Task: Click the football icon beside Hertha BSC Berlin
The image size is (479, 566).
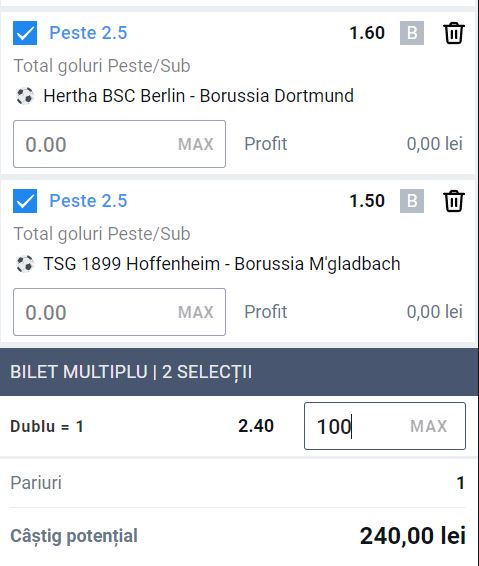Action: [25, 96]
